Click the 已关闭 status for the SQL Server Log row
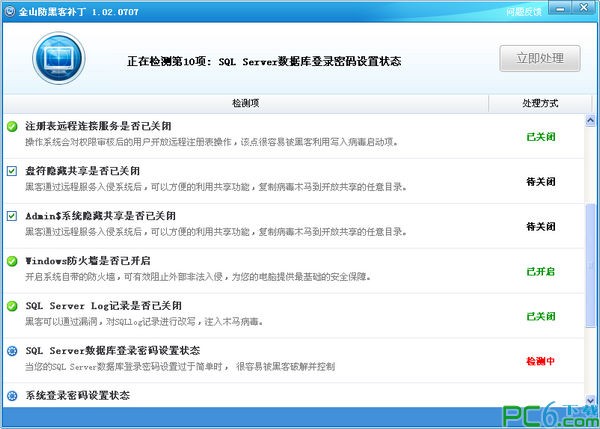The height and width of the screenshot is (429, 600). (x=540, y=316)
